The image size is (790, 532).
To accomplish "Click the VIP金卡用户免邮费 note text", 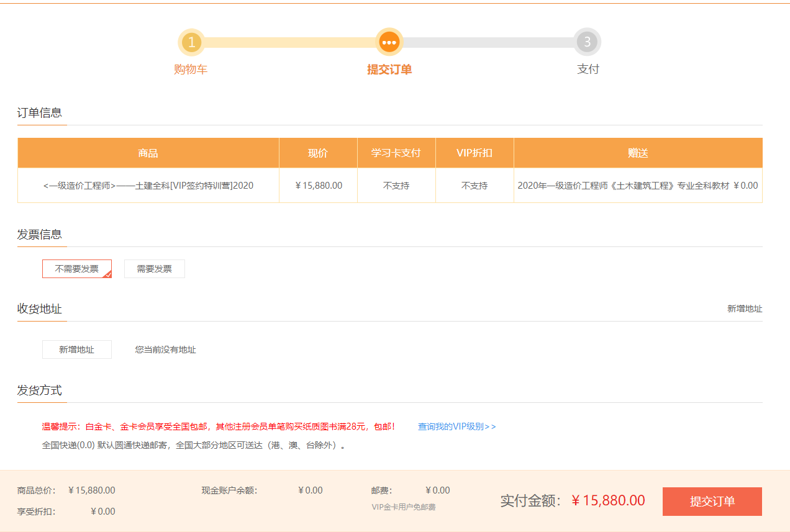I will coord(402,507).
